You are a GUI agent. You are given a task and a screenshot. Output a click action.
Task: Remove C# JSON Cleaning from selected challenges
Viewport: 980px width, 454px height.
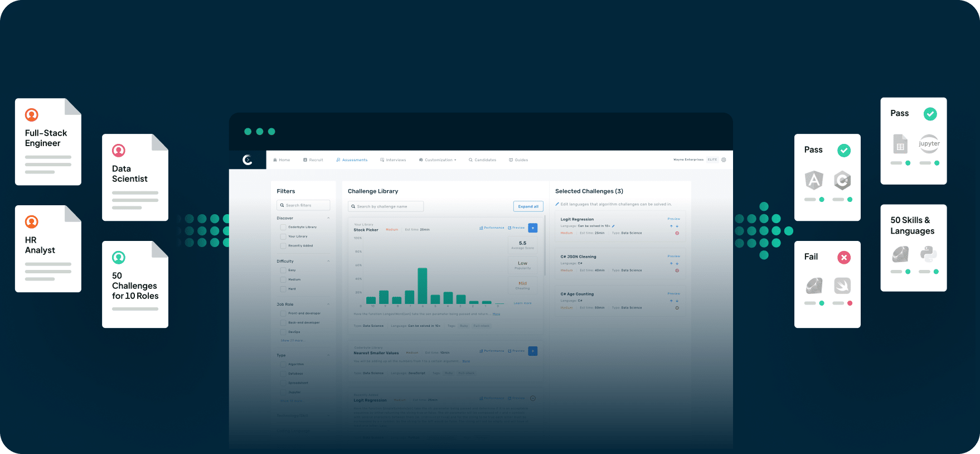pos(677,271)
